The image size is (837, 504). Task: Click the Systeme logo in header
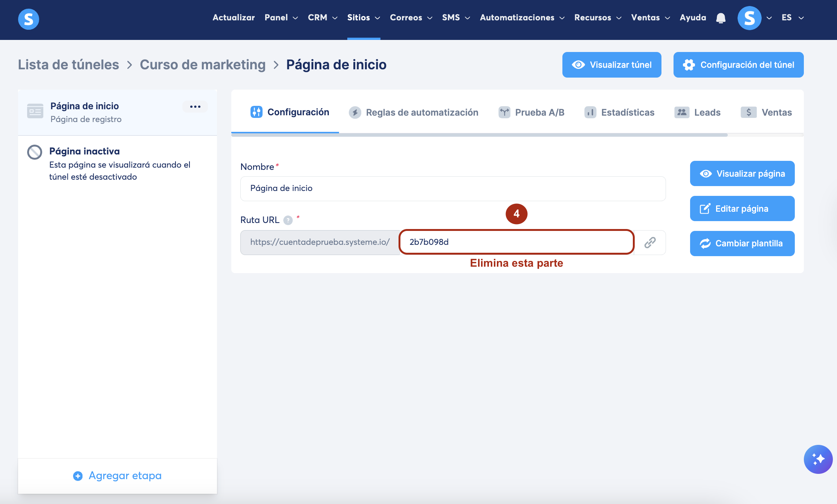pyautogui.click(x=29, y=19)
